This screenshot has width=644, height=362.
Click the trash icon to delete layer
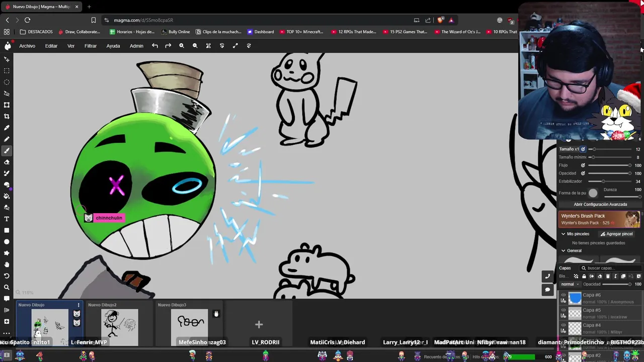click(607, 276)
